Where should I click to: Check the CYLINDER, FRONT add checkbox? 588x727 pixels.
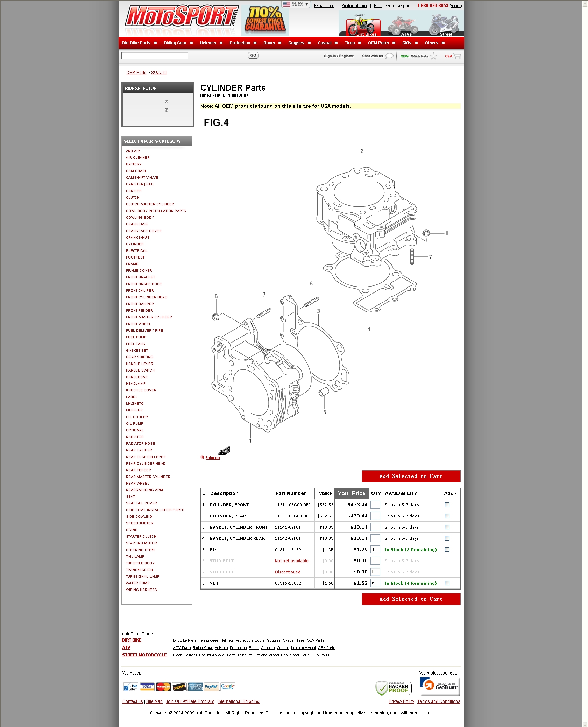[447, 504]
